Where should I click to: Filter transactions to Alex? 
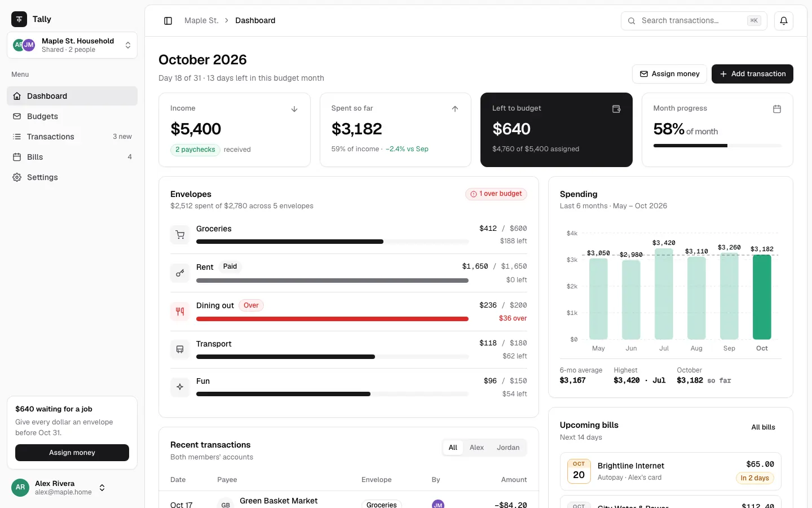[x=477, y=448]
